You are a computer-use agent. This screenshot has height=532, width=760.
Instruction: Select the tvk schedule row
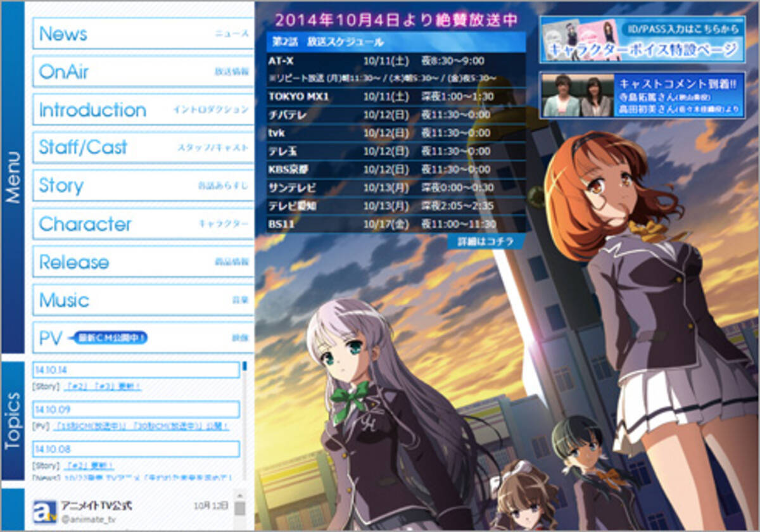(396, 134)
